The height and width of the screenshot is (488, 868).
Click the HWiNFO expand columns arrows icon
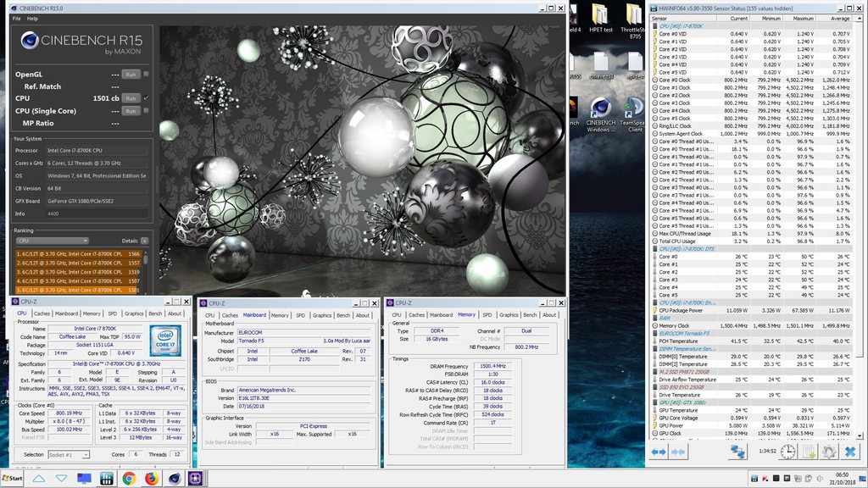[x=658, y=452]
